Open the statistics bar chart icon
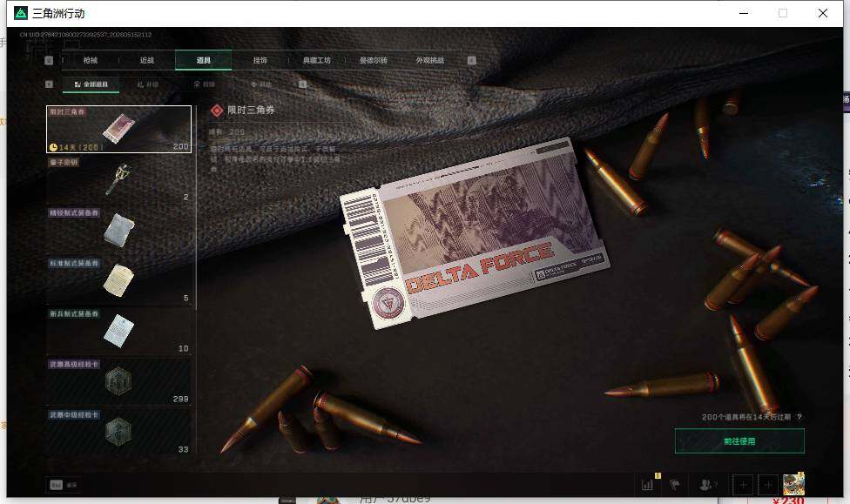The height and width of the screenshot is (504, 850). (647, 485)
